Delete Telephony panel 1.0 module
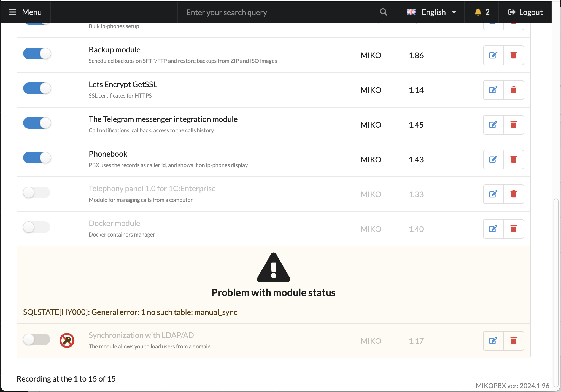Viewport: 561px width, 392px height. click(513, 194)
